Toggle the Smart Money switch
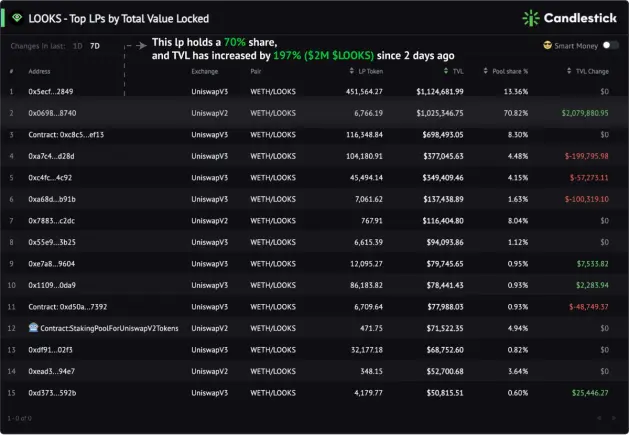The height and width of the screenshot is (435, 629). point(611,45)
